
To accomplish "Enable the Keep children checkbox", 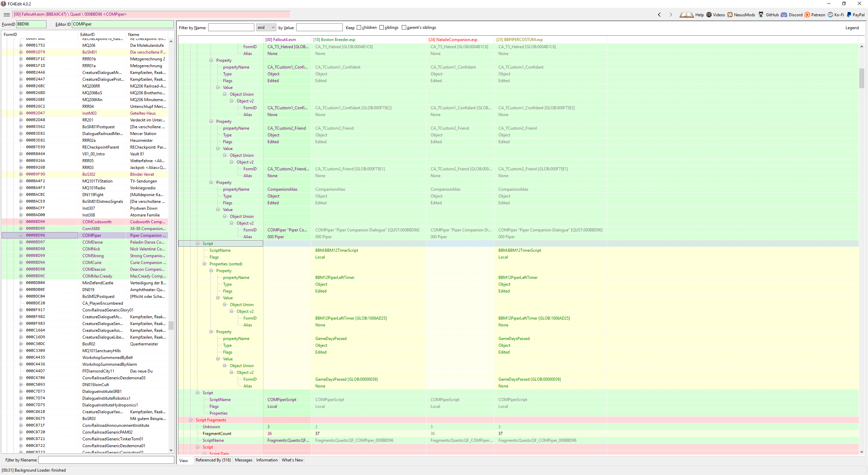I will pos(359,27).
